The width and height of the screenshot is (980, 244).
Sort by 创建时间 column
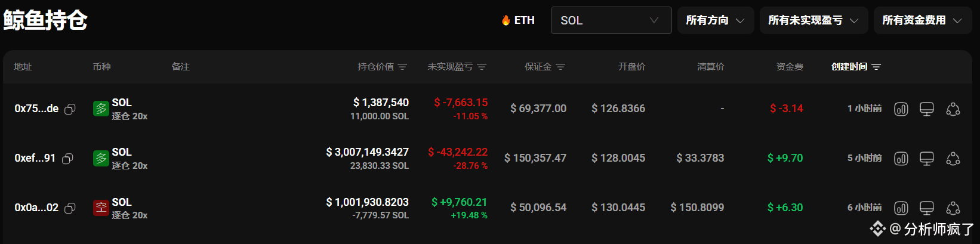pyautogui.click(x=856, y=67)
